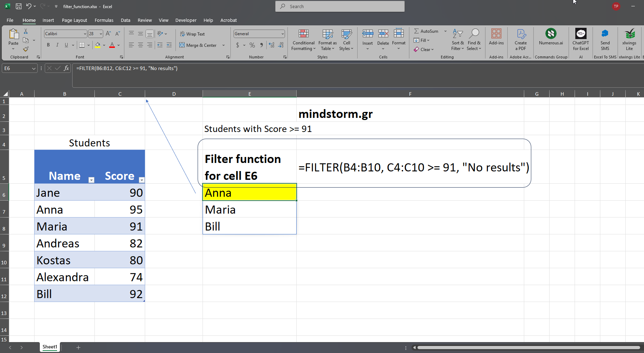Viewport: 644px width, 353px height.
Task: Open Find & Select tool
Action: [x=474, y=34]
